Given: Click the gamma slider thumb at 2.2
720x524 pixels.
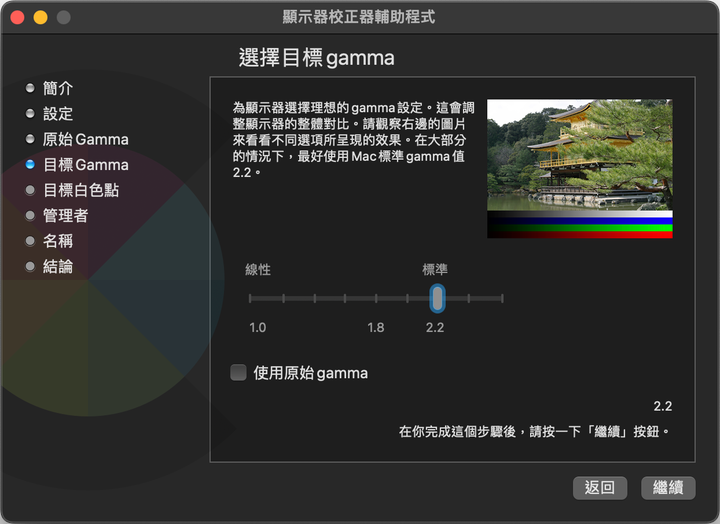Looking at the screenshot, I should 437,299.
